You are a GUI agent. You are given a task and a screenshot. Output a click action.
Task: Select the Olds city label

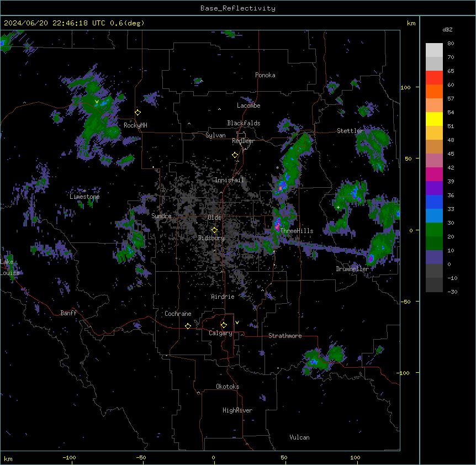click(214, 218)
